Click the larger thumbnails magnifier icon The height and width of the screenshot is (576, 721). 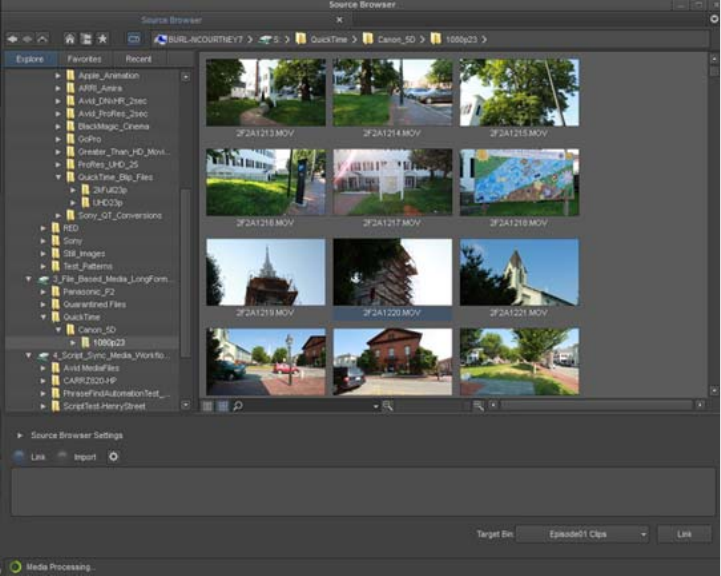pos(478,406)
